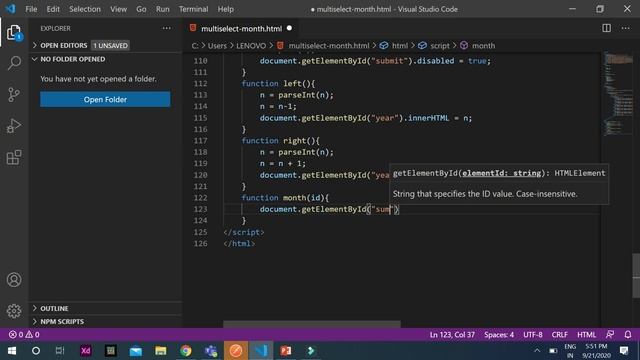Expand the Outline section

coord(50,309)
